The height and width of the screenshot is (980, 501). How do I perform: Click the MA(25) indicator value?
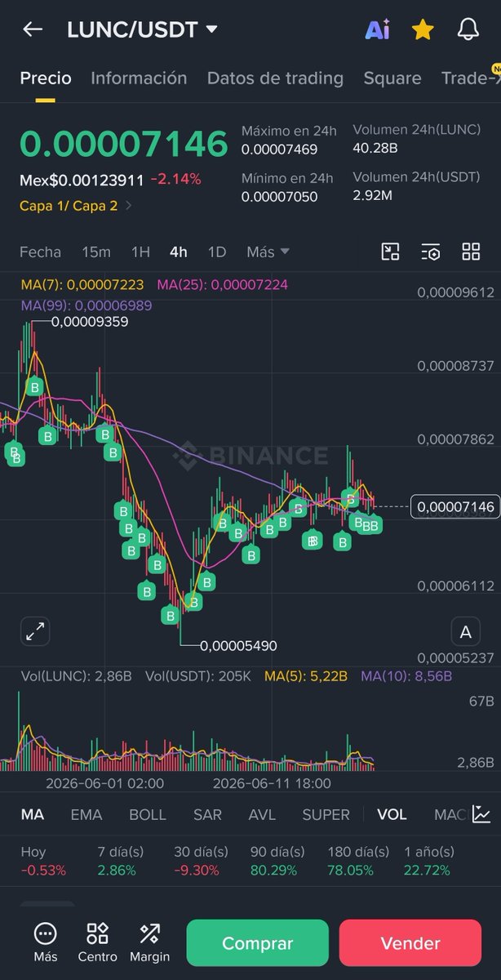tap(222, 285)
